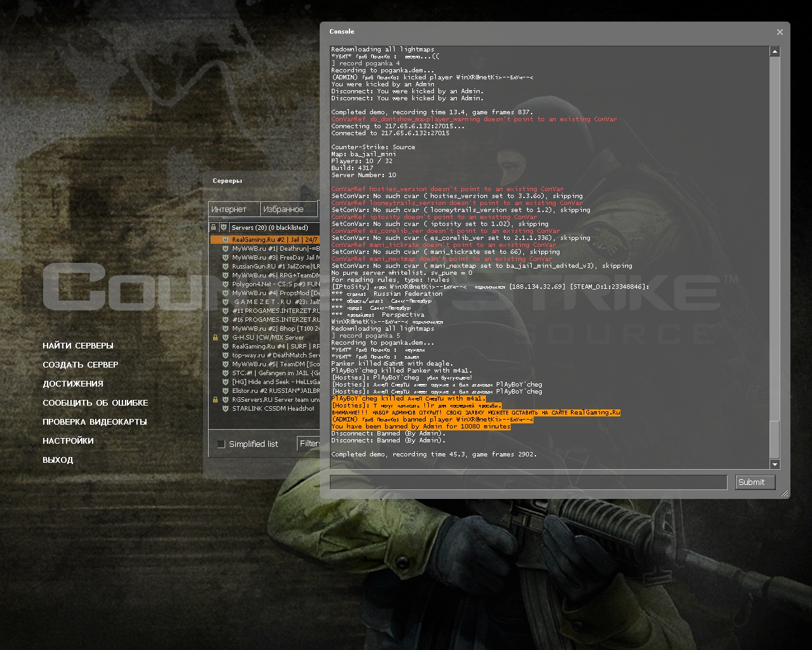Image resolution: width=812 pixels, height=650 pixels.
Task: Click 'For reading rules, type: !rules' line
Action: [390, 280]
